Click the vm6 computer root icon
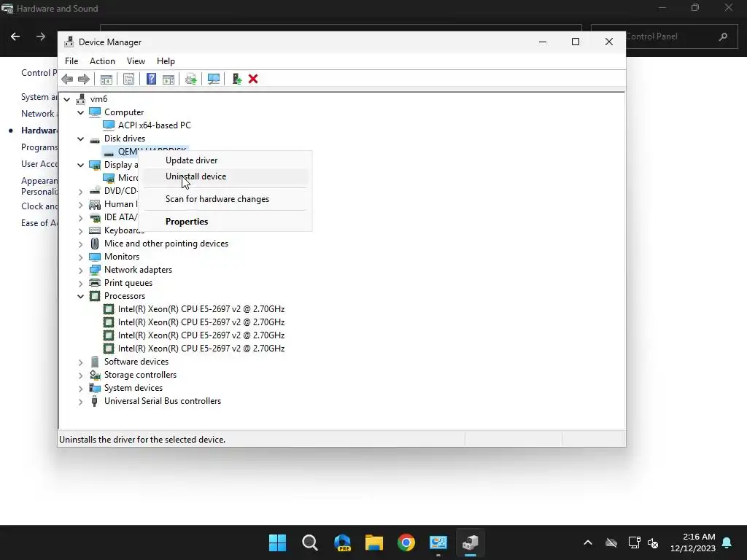Image resolution: width=747 pixels, height=560 pixels. (x=80, y=99)
